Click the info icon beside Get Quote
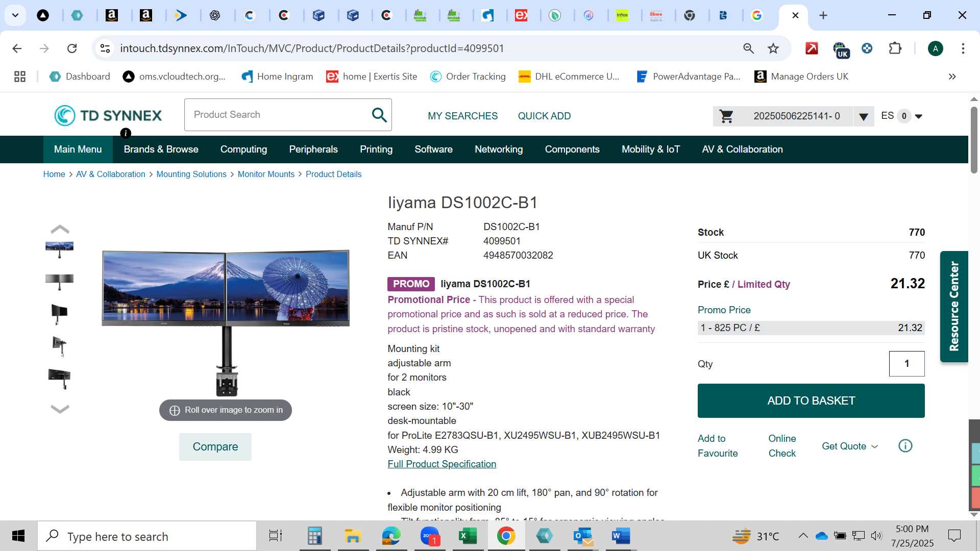This screenshot has width=980, height=551. (x=905, y=446)
